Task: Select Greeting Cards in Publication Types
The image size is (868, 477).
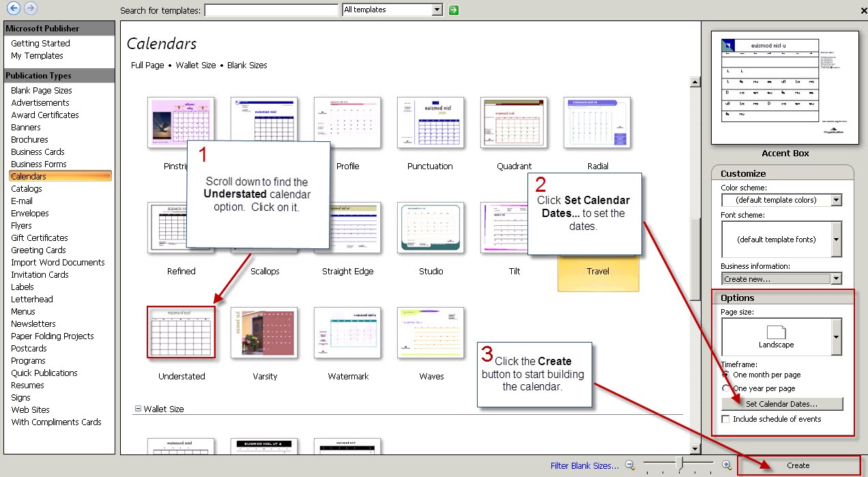Action: pyautogui.click(x=38, y=250)
